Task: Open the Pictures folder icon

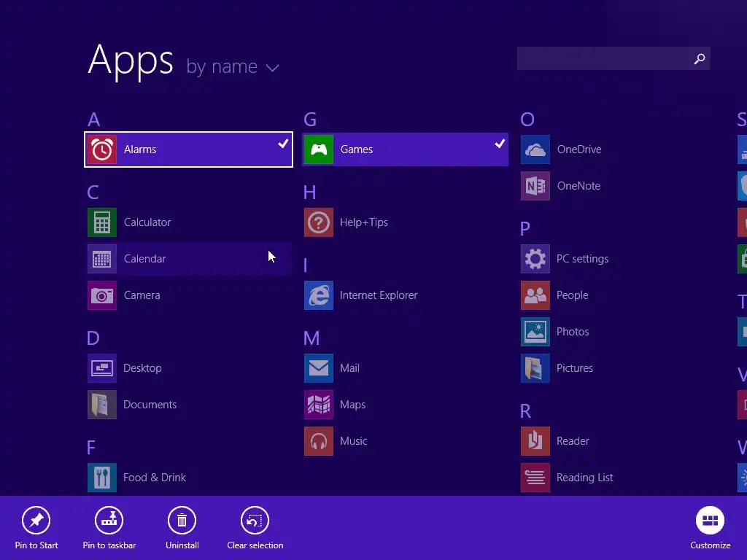Action: [x=535, y=368]
